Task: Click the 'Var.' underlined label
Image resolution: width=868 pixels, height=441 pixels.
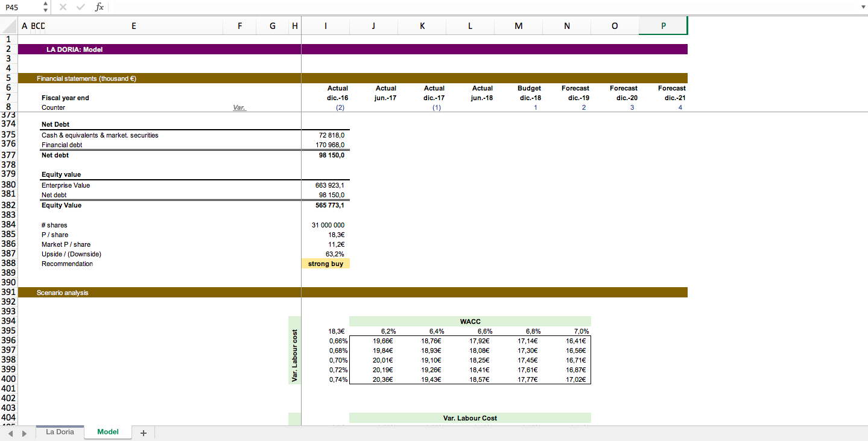Action: 239,107
